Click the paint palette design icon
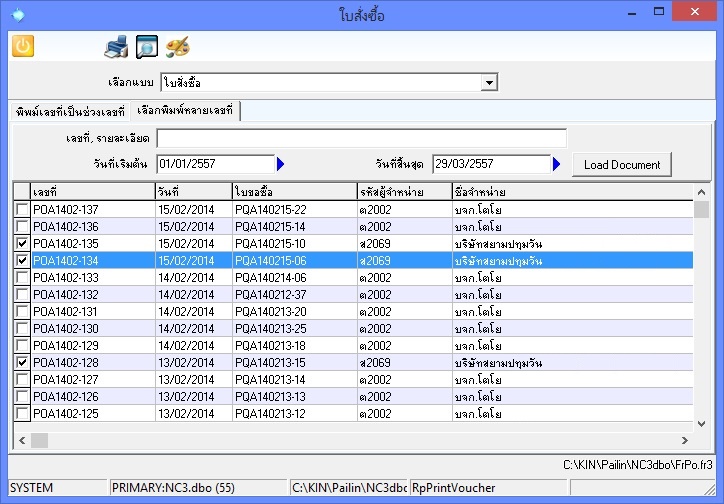The image size is (724, 504). (177, 46)
